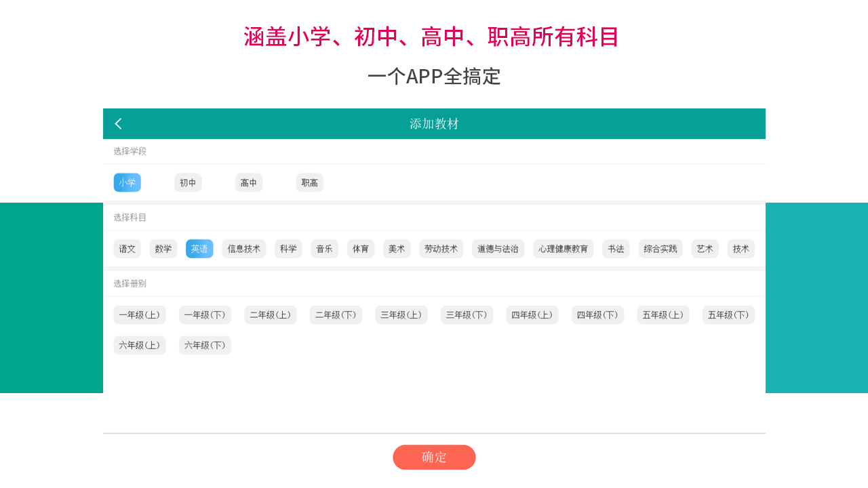Choose the 五年级(上) volume
This screenshot has height=488, width=868.
coord(663,314)
